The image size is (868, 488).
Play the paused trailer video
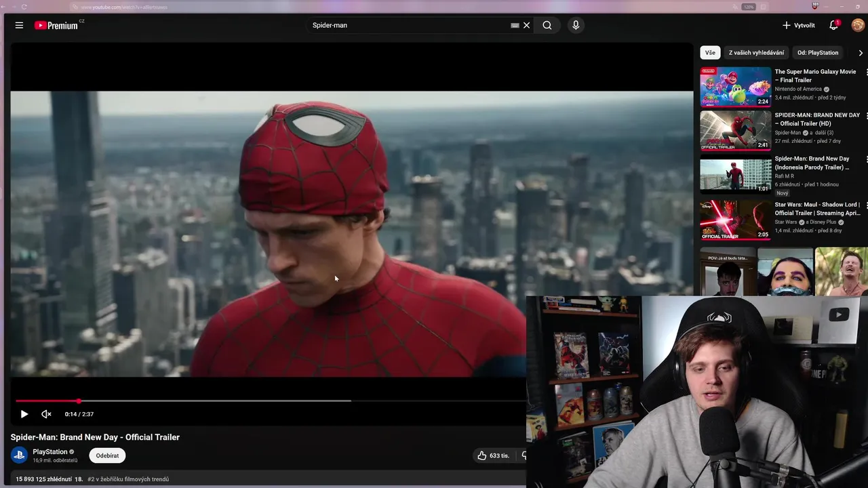[x=24, y=414]
